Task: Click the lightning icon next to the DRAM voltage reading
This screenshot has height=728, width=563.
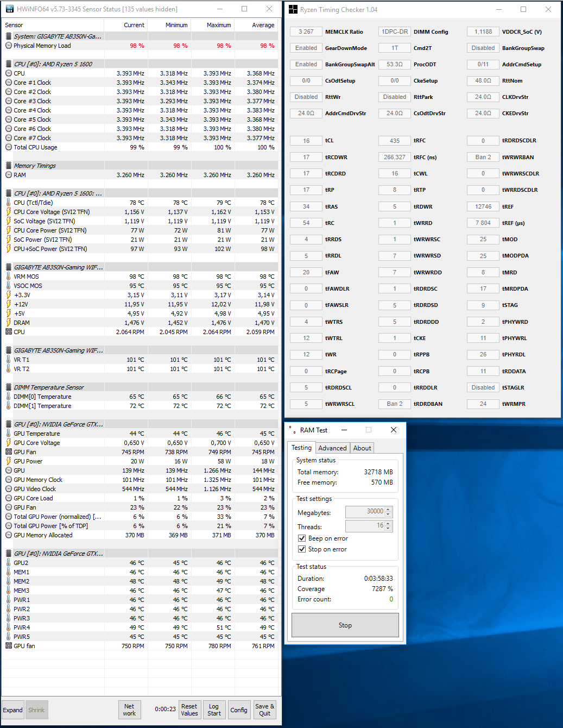Action: (x=9, y=322)
